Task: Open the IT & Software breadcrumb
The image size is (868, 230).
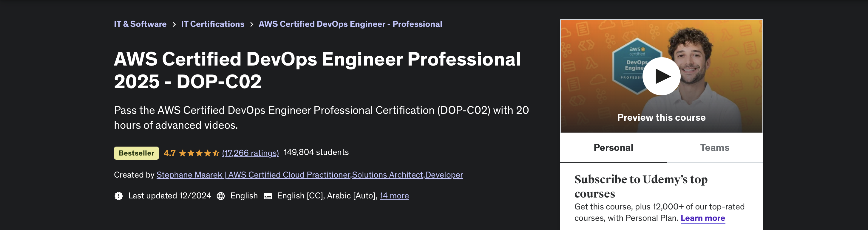Action: pyautogui.click(x=140, y=24)
